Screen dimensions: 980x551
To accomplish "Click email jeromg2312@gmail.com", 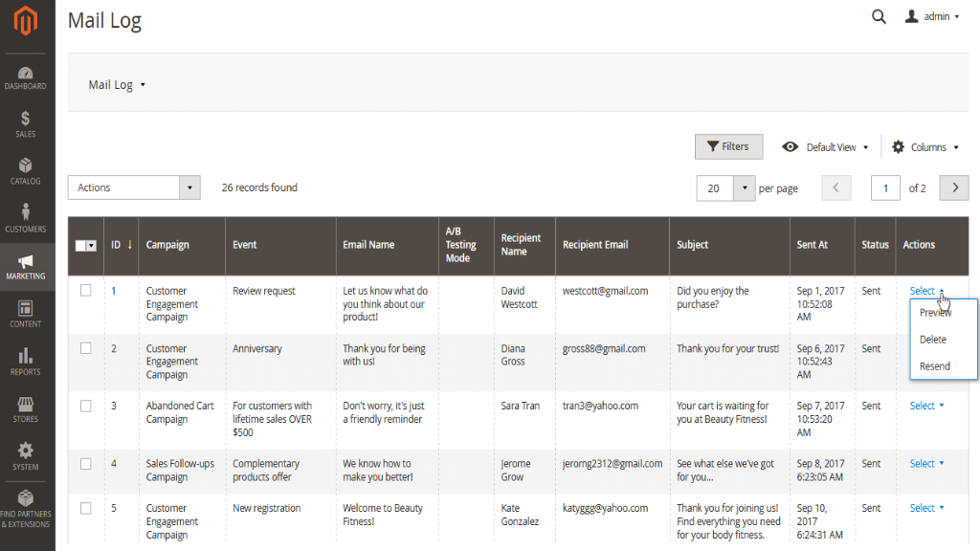I will pos(612,464).
